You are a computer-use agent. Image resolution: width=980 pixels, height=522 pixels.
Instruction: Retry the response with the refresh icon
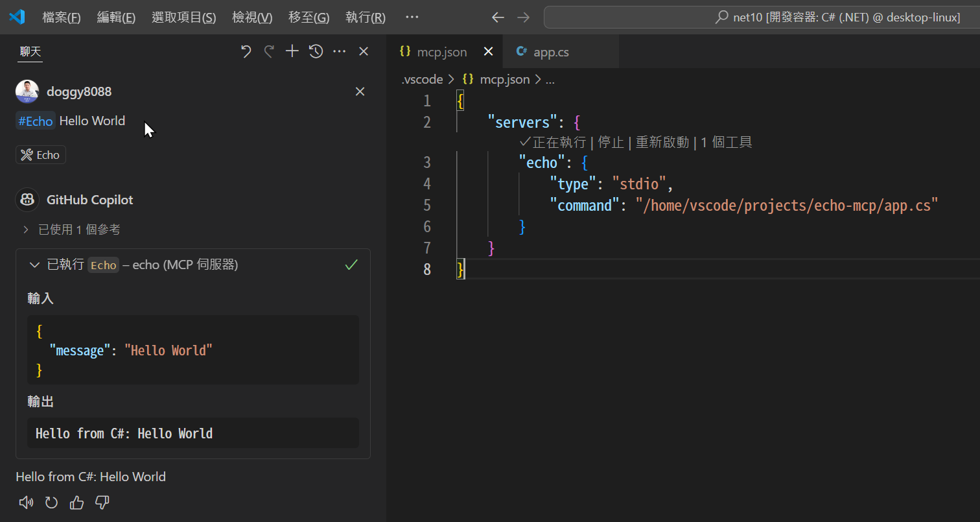click(x=51, y=503)
